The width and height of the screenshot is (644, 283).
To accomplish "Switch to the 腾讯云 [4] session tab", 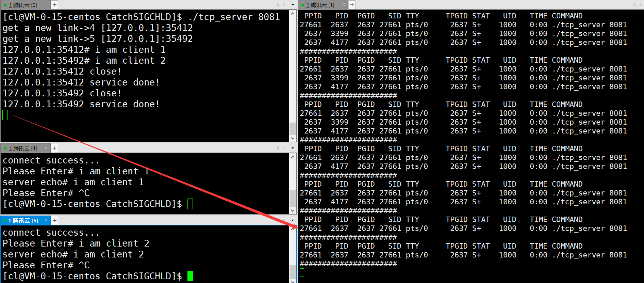I will [x=23, y=148].
